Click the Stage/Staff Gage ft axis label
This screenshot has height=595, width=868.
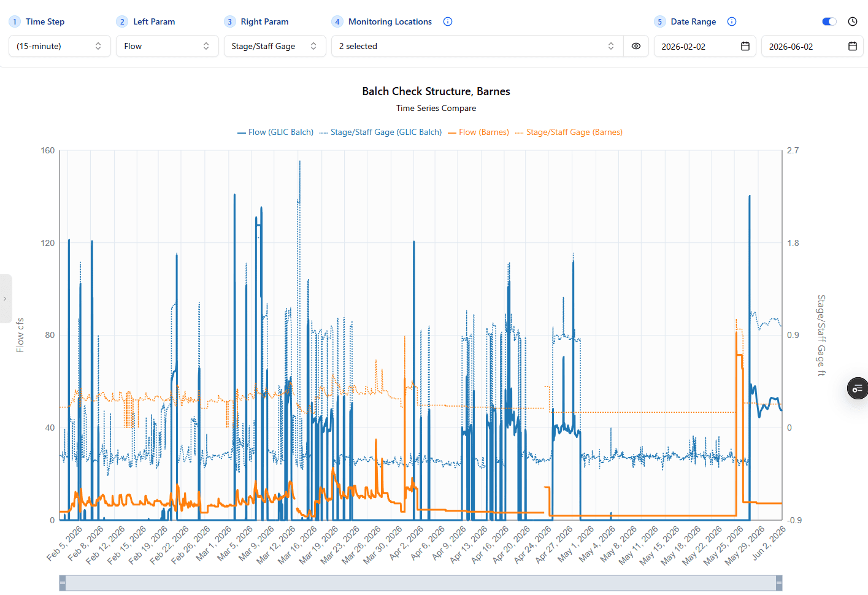(821, 335)
